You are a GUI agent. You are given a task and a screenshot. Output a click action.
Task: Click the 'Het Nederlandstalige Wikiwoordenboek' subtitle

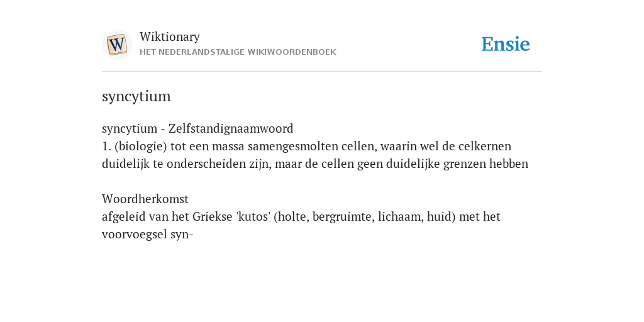[238, 52]
